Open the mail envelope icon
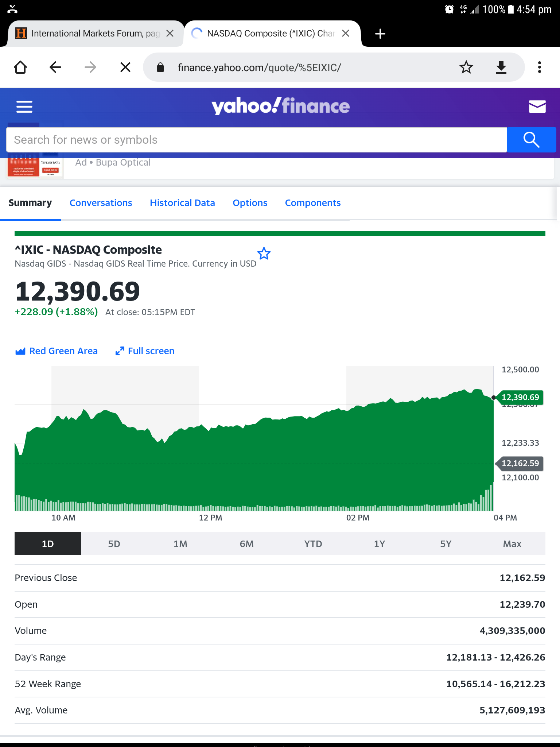 [x=537, y=107]
